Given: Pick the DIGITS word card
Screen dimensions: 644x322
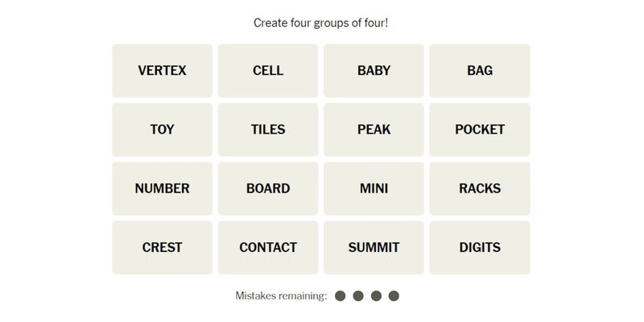Looking at the screenshot, I should tap(480, 247).
